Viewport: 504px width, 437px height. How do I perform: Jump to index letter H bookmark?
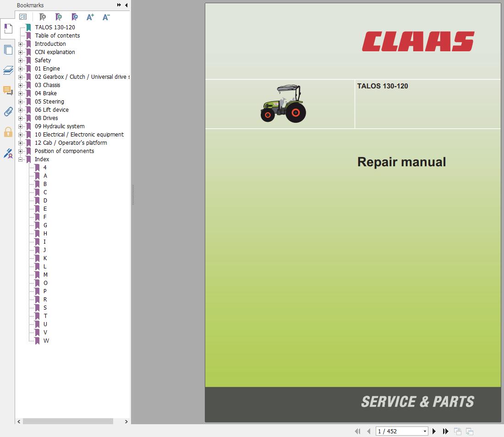(x=45, y=234)
